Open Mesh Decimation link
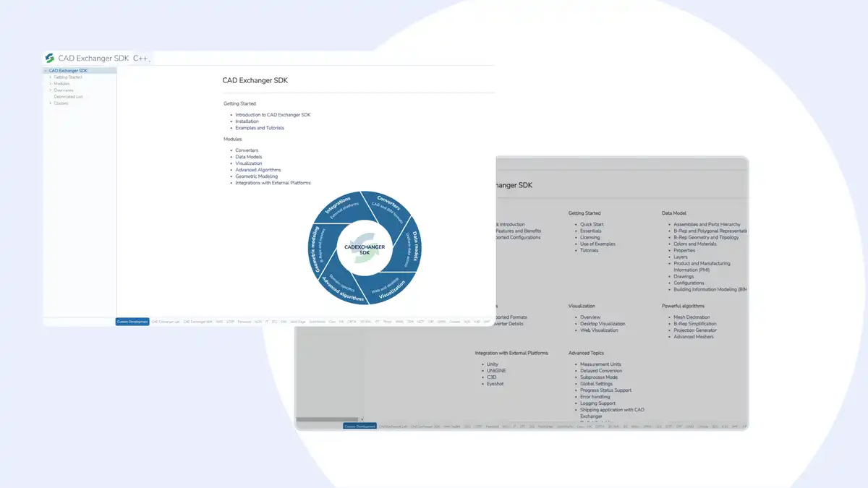This screenshot has height=488, width=868. [692, 317]
